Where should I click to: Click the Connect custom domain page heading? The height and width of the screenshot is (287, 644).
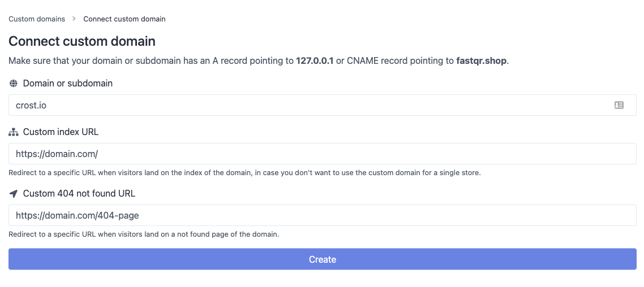82,41
